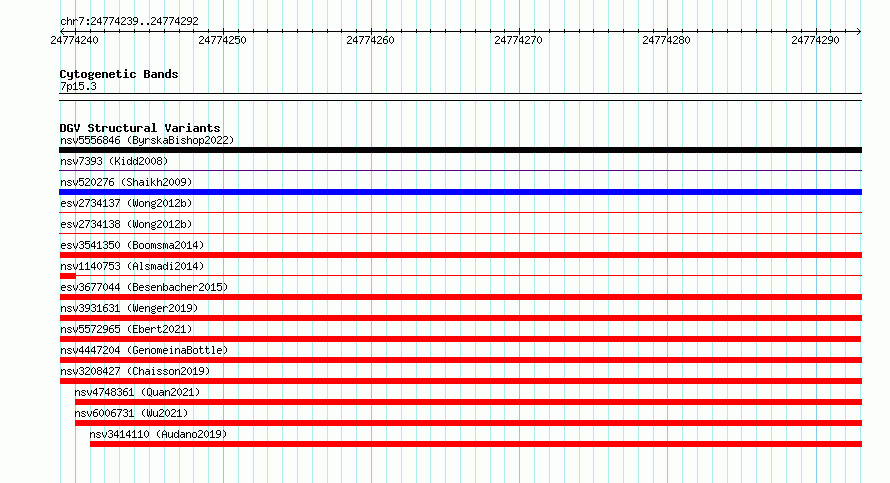The height and width of the screenshot is (483, 890).
Task: Click the esv2734137 (Wong2012b) label
Action: click(126, 203)
